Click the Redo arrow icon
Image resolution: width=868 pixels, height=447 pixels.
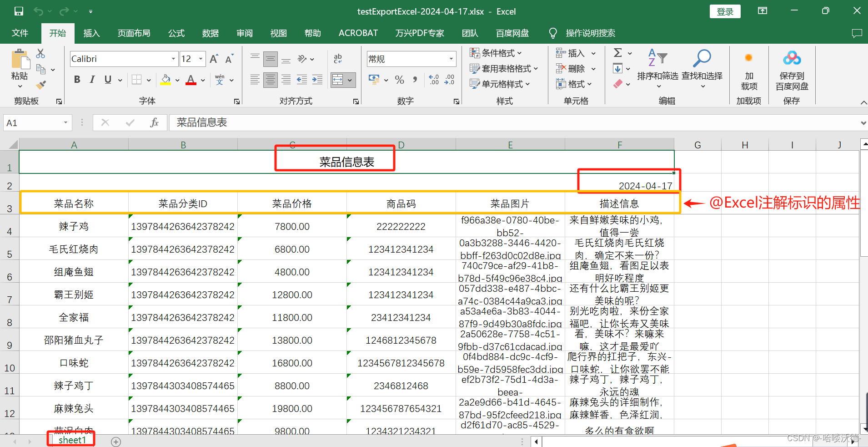pyautogui.click(x=65, y=11)
